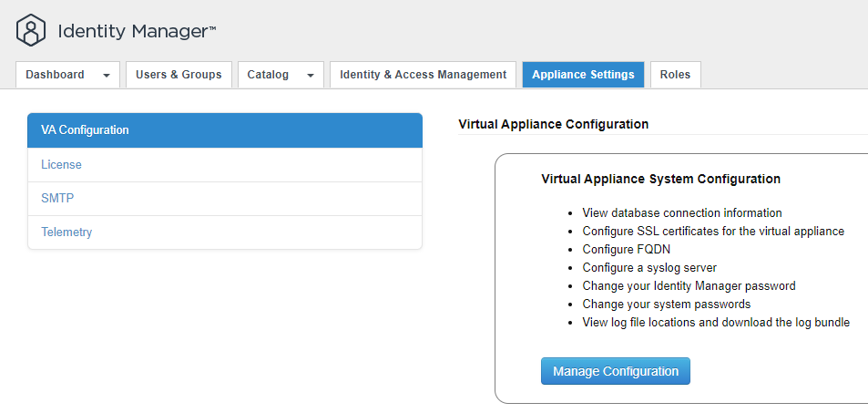Image resolution: width=868 pixels, height=413 pixels.
Task: Click the Manage Configuration button
Action: tap(616, 371)
